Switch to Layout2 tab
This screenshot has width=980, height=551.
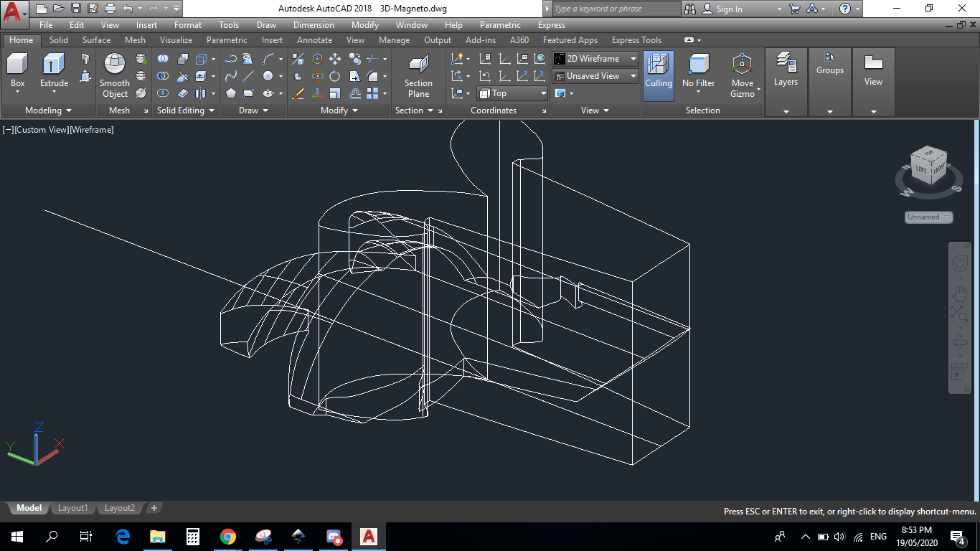pyautogui.click(x=119, y=508)
